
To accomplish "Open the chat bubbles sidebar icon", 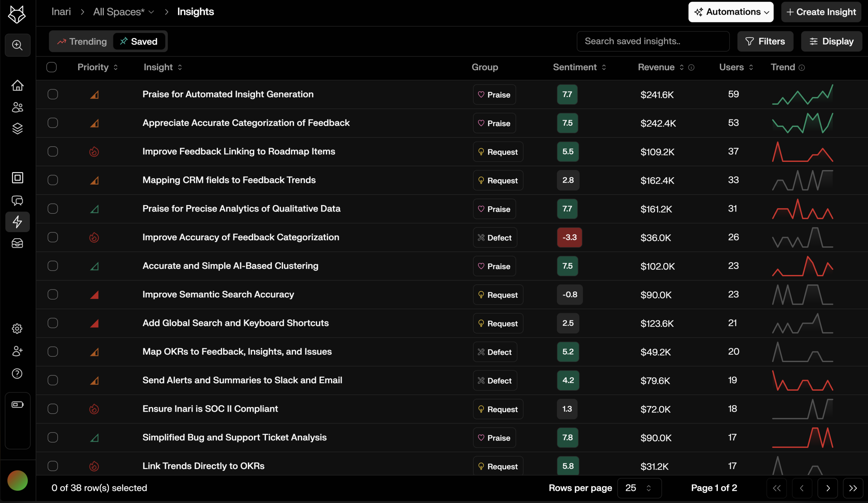I will click(x=17, y=200).
